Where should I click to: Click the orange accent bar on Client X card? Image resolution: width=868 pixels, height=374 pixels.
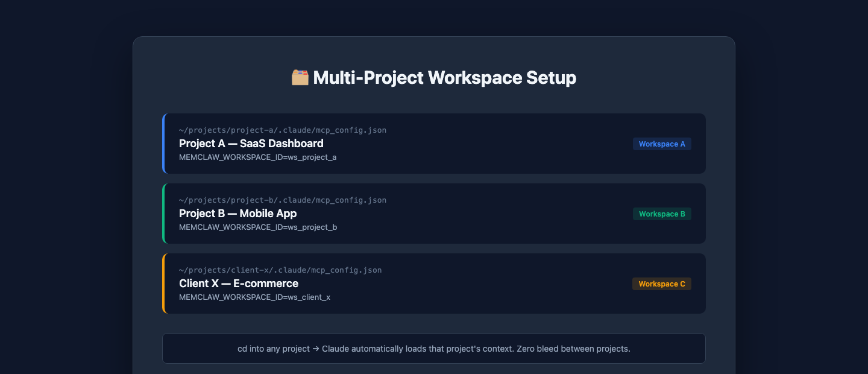(163, 284)
